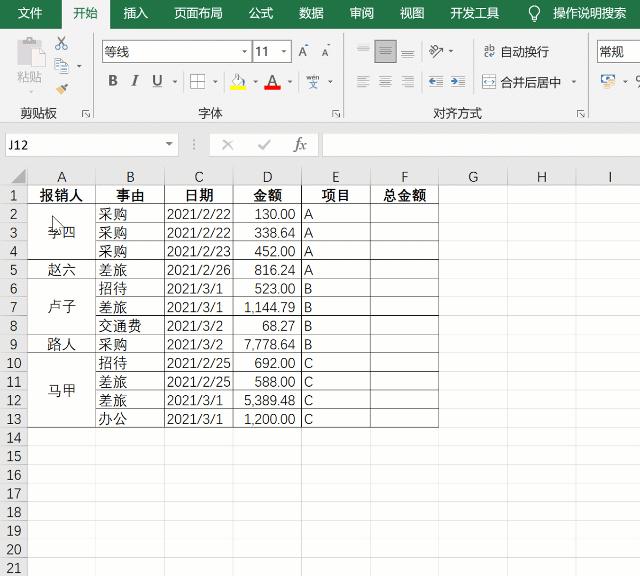This screenshot has width=640, height=576.
Task: Increase font size with the larger A icon
Action: [x=303, y=51]
